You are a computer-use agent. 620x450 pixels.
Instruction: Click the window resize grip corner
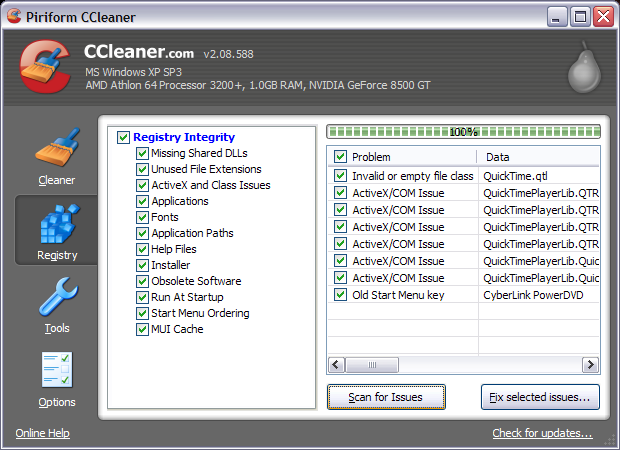coord(609,440)
